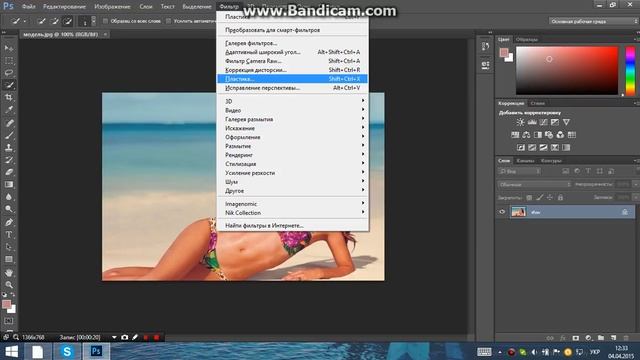The image size is (640, 360).
Task: Open the History panel icon
Action: tap(485, 47)
